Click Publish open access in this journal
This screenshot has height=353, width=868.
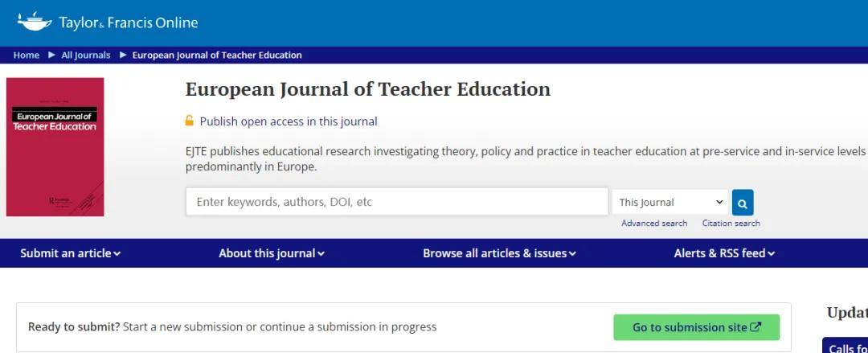289,121
